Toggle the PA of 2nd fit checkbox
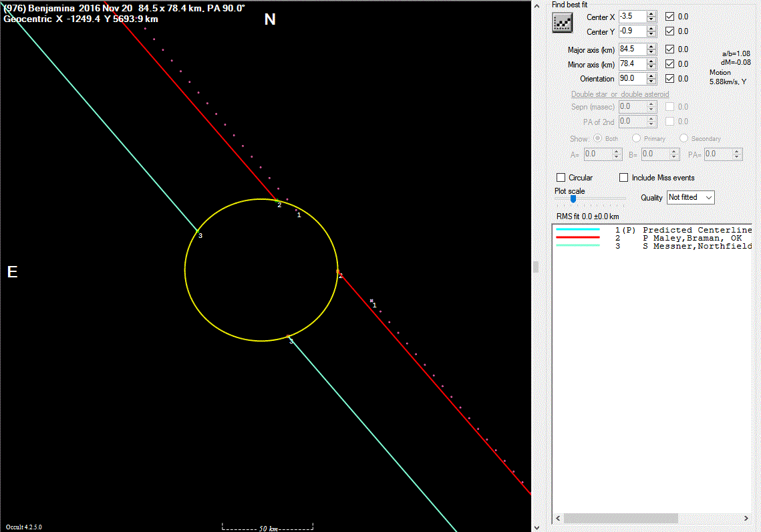The height and width of the screenshot is (532, 761). 669,122
